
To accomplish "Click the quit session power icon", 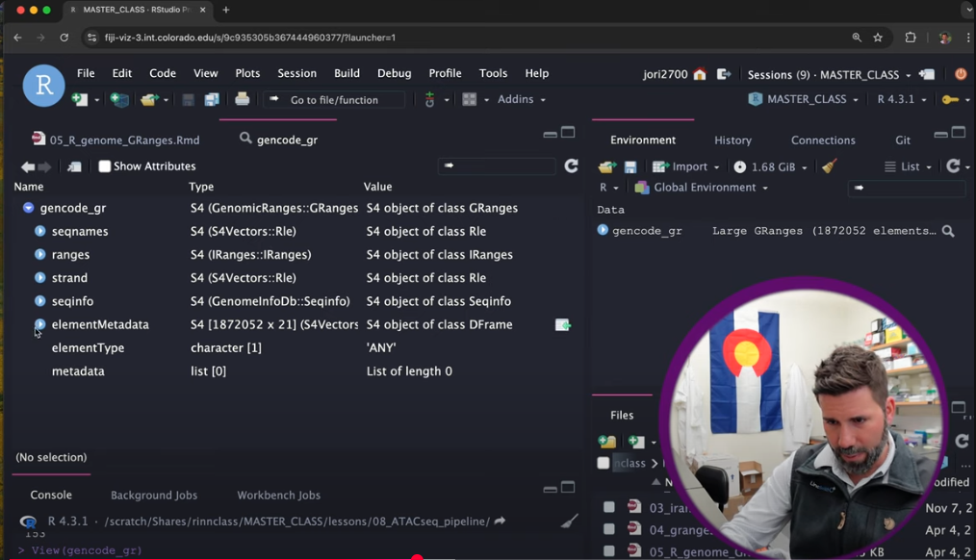I will coord(961,74).
